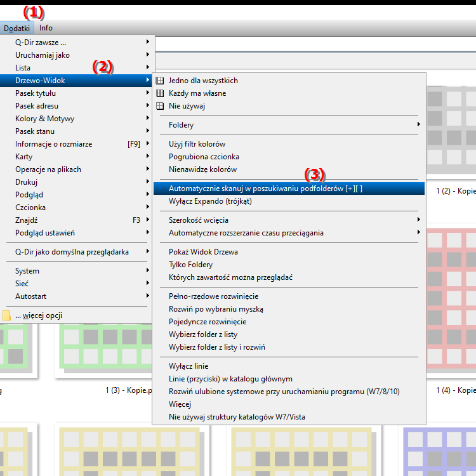
Task: Enable Automatycznie skanuj w poszukiwaniu podfolderów
Action: (289, 188)
